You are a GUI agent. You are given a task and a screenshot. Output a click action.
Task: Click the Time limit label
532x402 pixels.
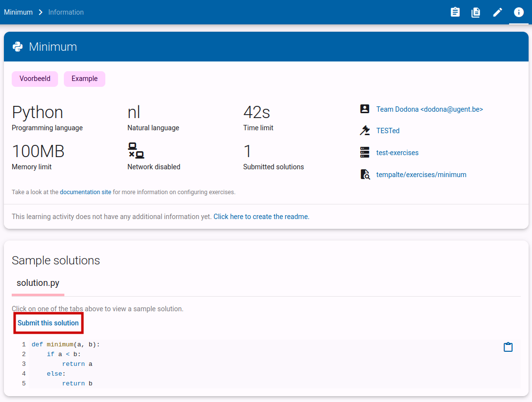click(x=258, y=128)
